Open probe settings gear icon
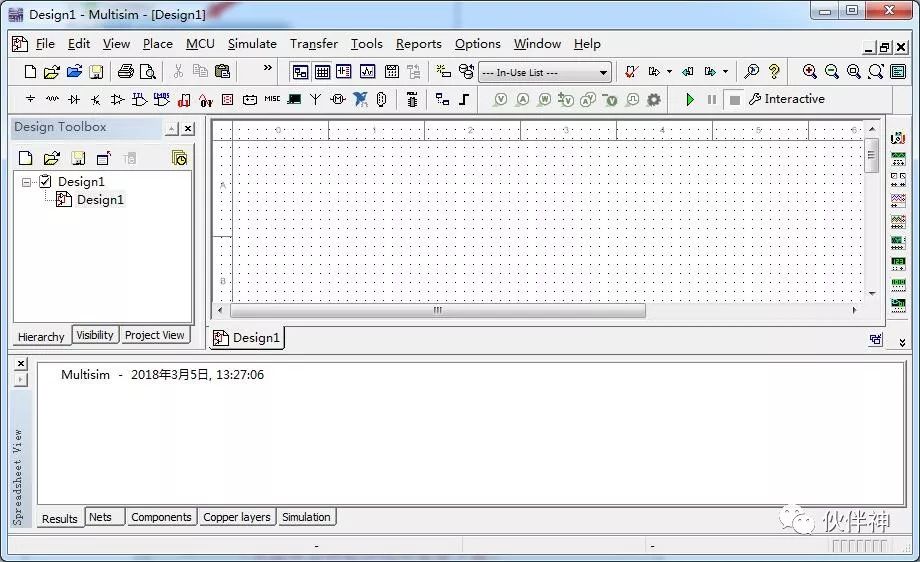920x562 pixels. point(654,100)
